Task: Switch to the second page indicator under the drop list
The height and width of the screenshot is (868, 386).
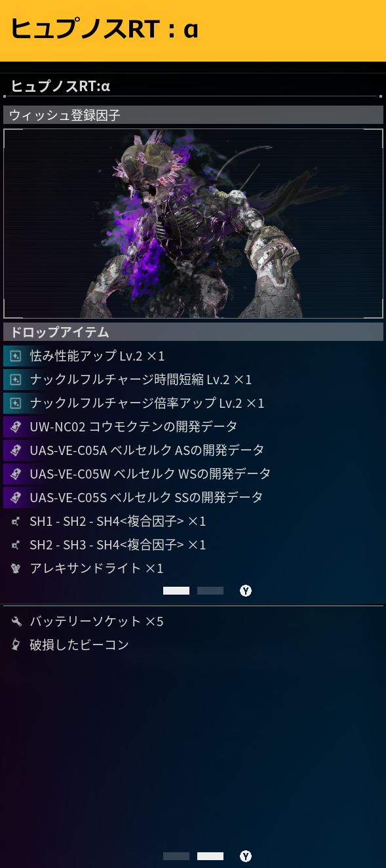Action: click(x=210, y=591)
